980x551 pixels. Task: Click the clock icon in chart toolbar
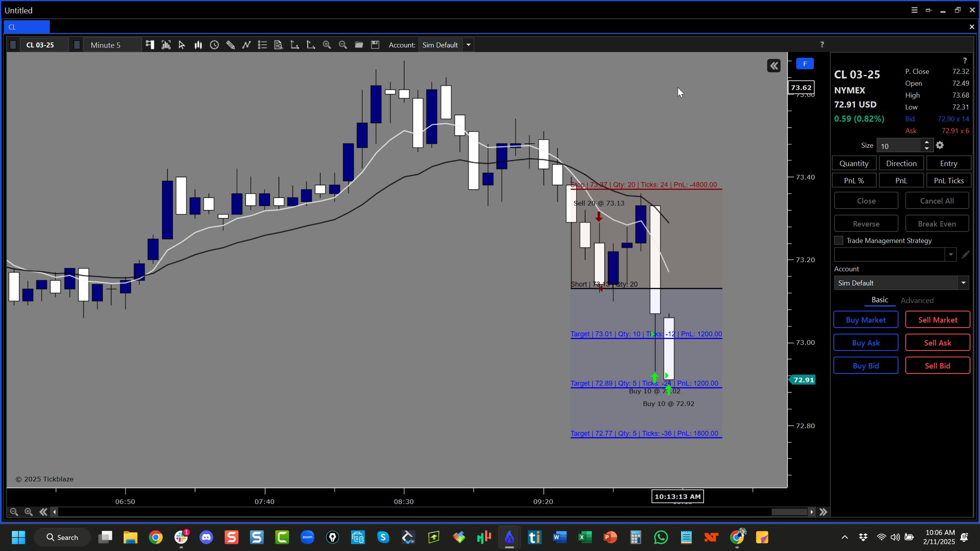pos(214,45)
